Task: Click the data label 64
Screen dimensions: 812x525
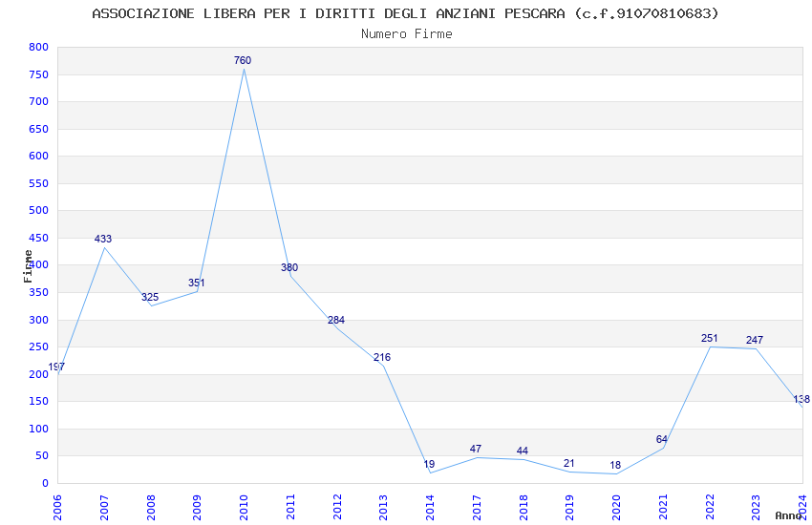Action: click(x=662, y=440)
